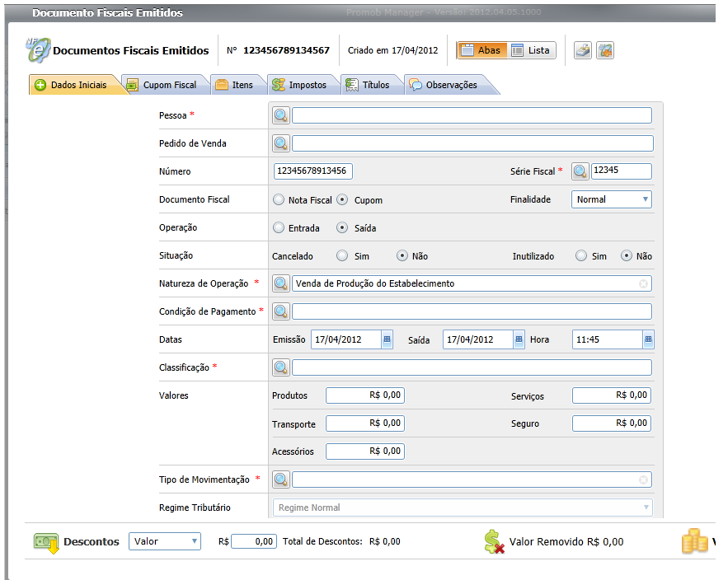Click the Tipo de Movimentação text field
Image resolution: width=728 pixels, height=580 pixels.
pos(472,479)
